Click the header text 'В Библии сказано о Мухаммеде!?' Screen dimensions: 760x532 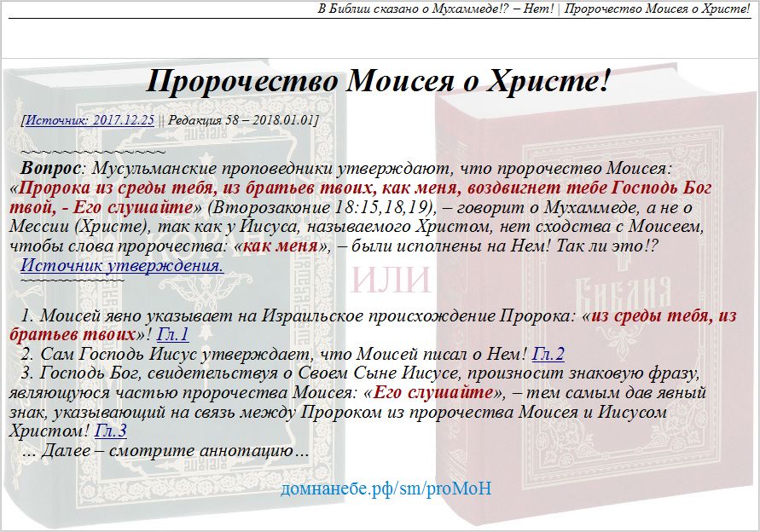pos(414,9)
